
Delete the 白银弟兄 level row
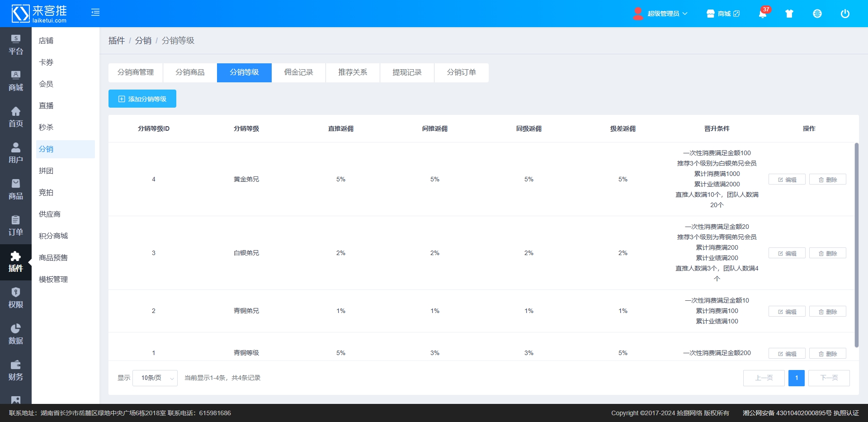click(827, 253)
